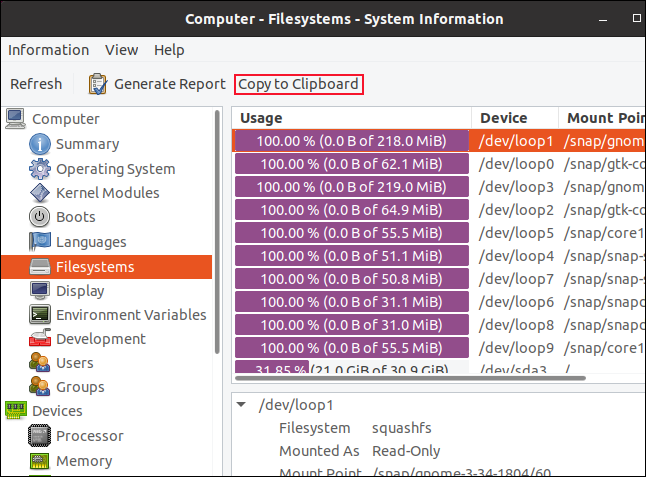
Task: Open the Memory card icon entry
Action: [x=40, y=460]
